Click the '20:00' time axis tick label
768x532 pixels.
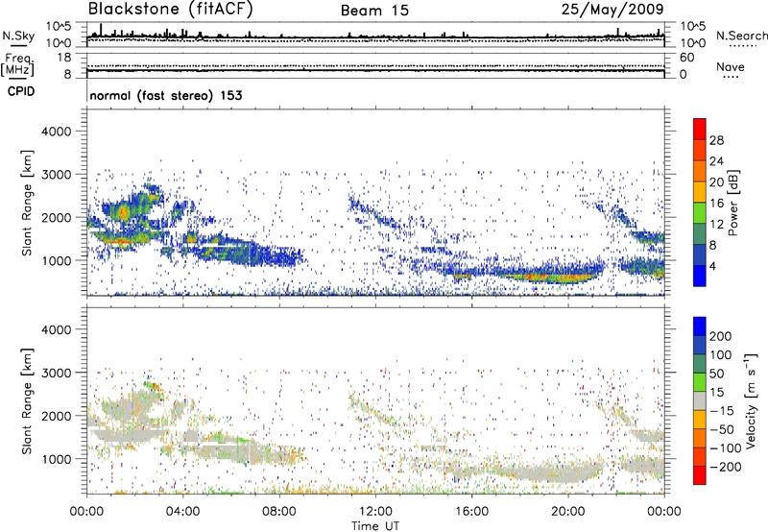[568, 512]
